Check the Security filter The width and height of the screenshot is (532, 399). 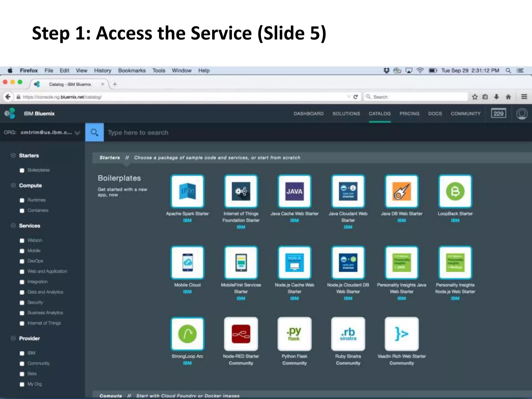pos(22,303)
